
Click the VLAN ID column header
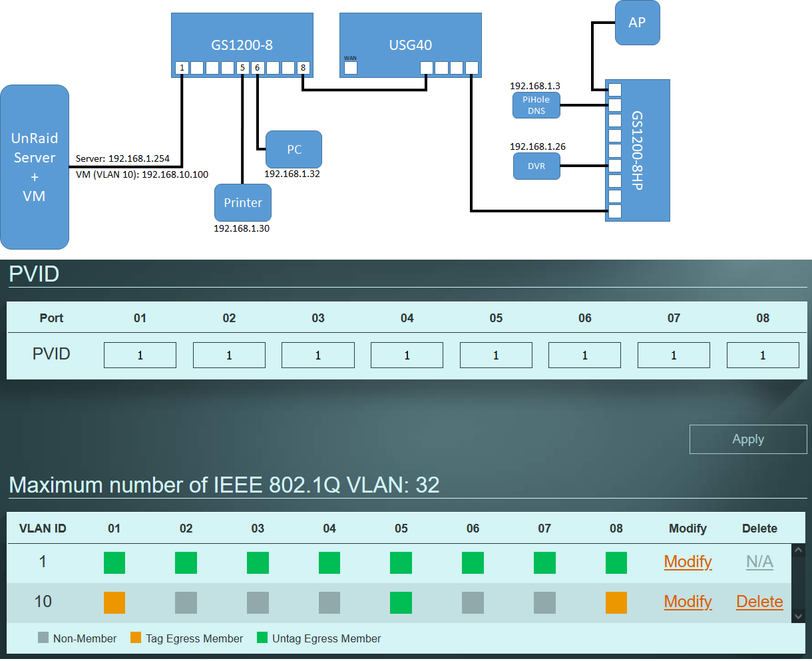click(43, 529)
